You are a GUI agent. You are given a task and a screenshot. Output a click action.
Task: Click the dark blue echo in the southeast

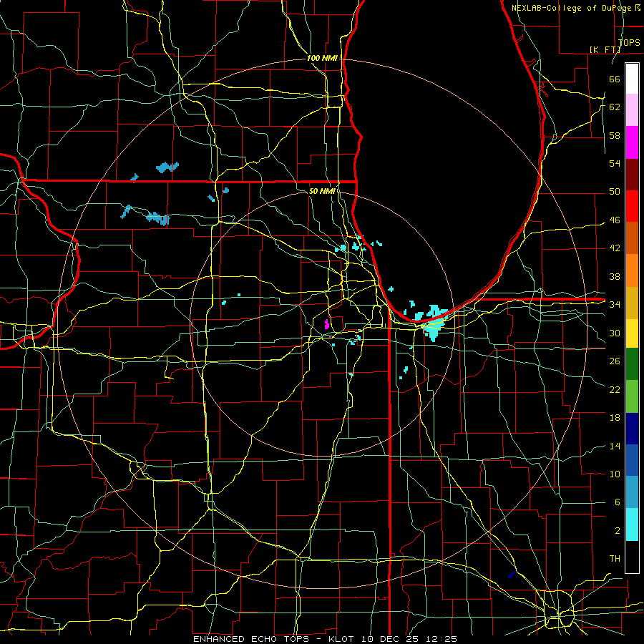tap(512, 574)
